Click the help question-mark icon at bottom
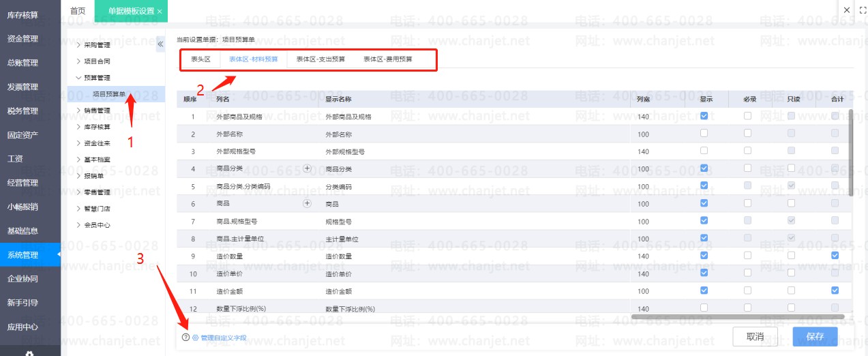 [185, 338]
